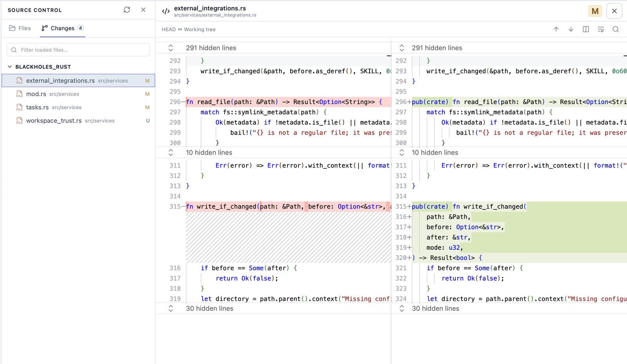Open external_integrations.rs in the changes list
This screenshot has height=364, width=627.
click(78, 81)
